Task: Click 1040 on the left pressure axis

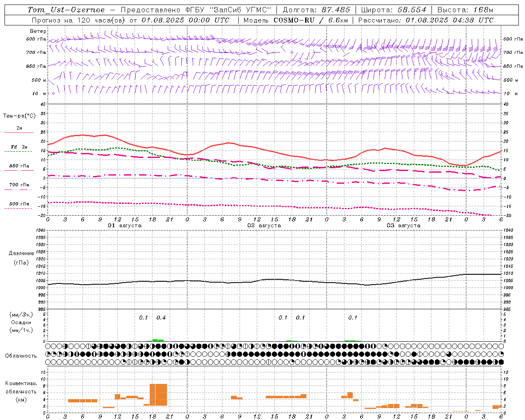Action: point(40,231)
